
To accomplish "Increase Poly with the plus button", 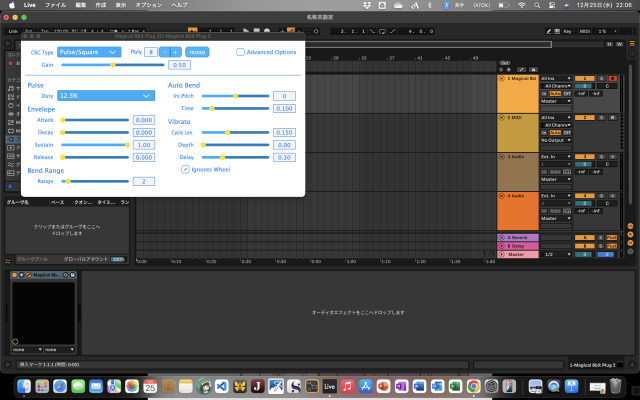I will pos(176,51).
